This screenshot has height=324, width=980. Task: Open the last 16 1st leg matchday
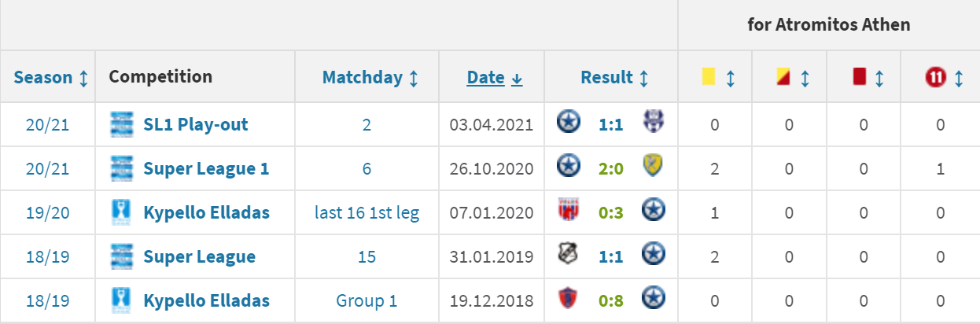click(x=367, y=212)
